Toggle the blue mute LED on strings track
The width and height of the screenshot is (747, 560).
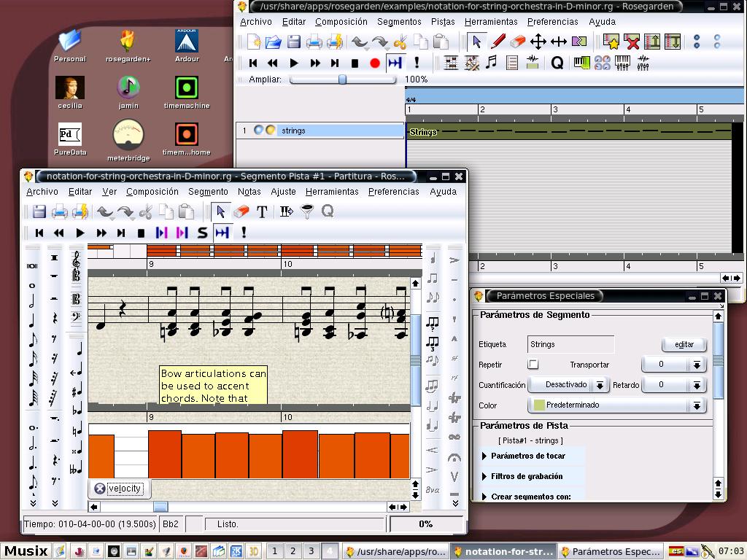click(x=258, y=131)
